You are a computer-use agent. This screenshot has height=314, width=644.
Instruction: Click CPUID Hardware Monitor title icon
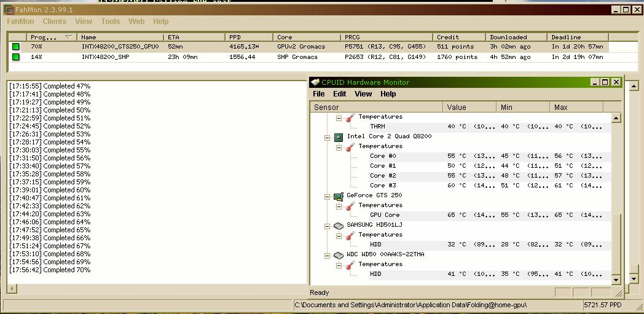[315, 82]
